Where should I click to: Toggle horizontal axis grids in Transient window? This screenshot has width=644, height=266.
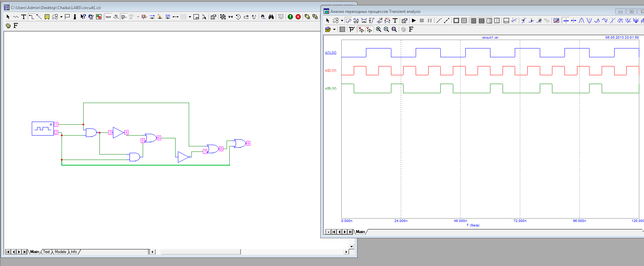[x=474, y=21]
